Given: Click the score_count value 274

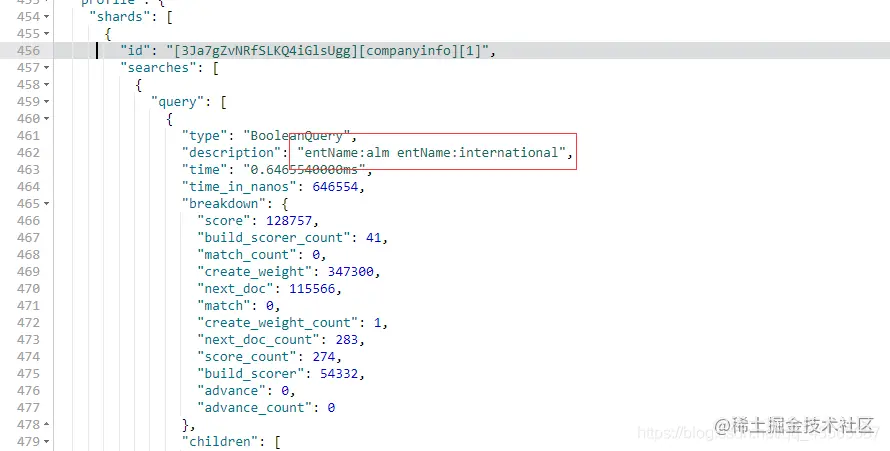Looking at the screenshot, I should (324, 357).
